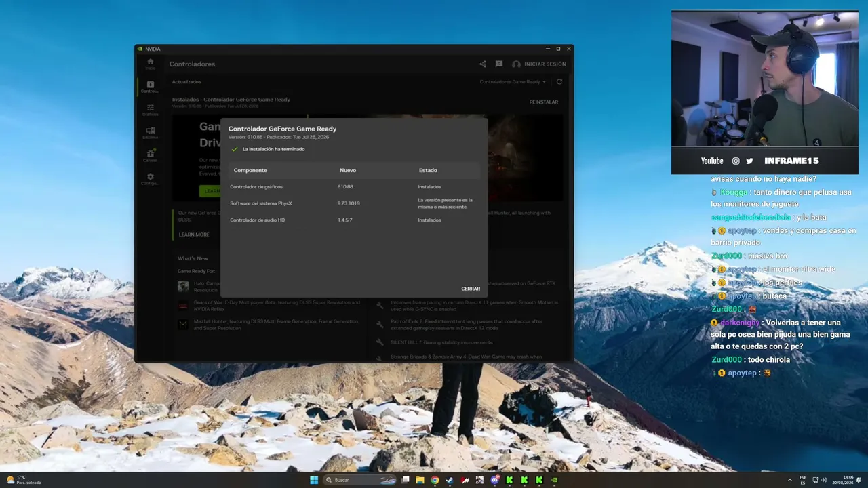Open the network icon in system tray
Viewport: 868px width, 488px height.
click(x=816, y=480)
